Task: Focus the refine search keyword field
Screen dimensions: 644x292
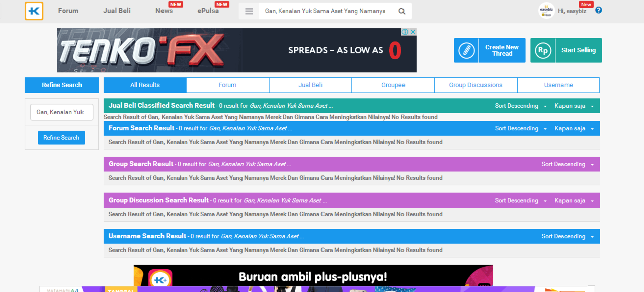Action: (x=61, y=112)
